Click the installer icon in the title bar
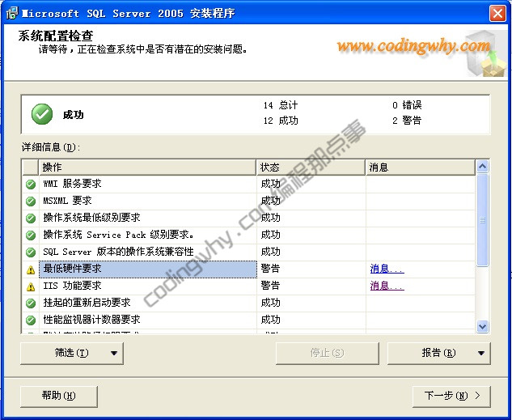The width and height of the screenshot is (512, 420). pos(12,13)
